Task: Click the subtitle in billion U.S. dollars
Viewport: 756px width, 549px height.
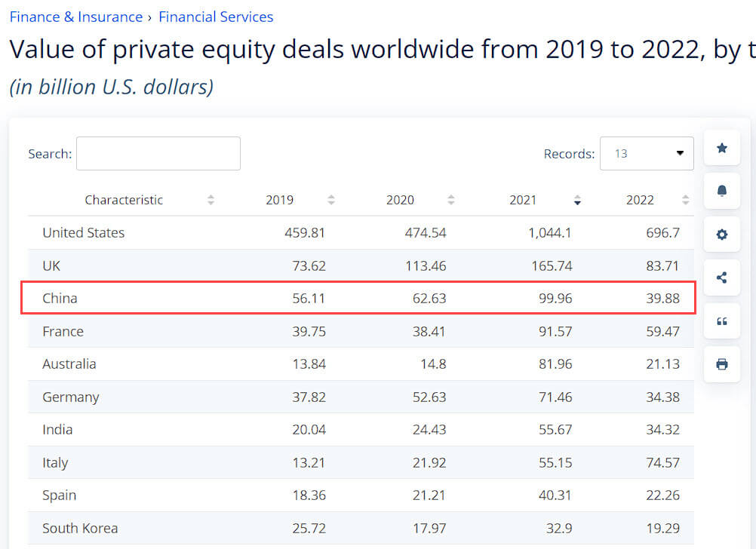Action: point(112,87)
